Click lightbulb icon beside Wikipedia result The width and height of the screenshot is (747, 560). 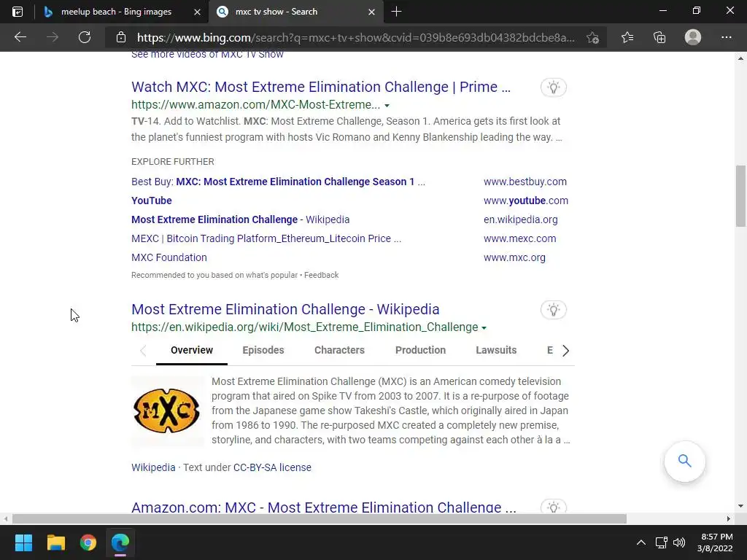tap(553, 309)
